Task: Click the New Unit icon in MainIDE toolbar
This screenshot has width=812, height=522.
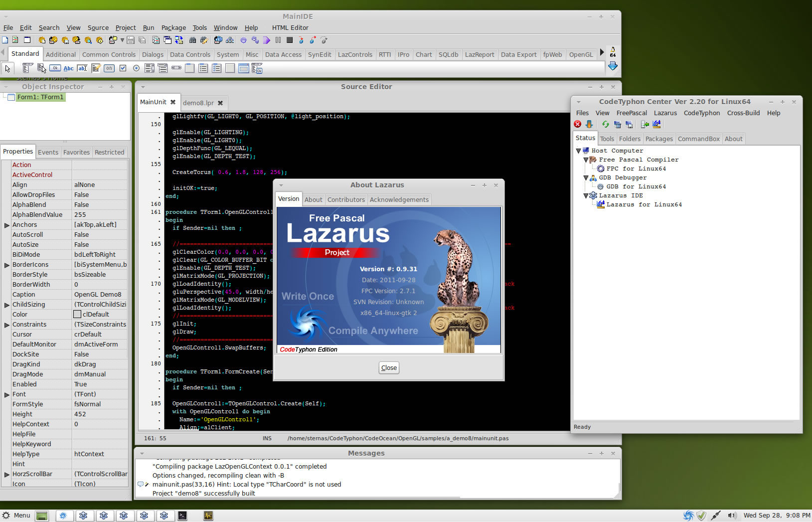Action: 15,40
